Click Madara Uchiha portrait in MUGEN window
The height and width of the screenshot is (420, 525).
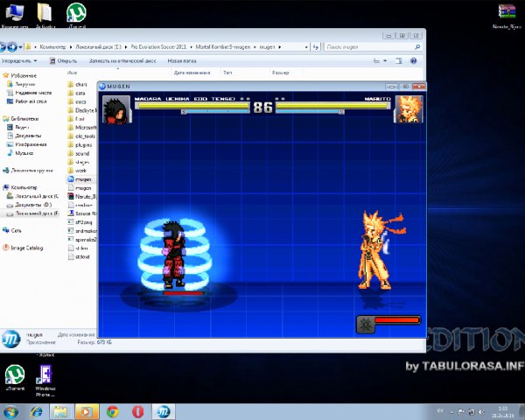click(x=116, y=109)
